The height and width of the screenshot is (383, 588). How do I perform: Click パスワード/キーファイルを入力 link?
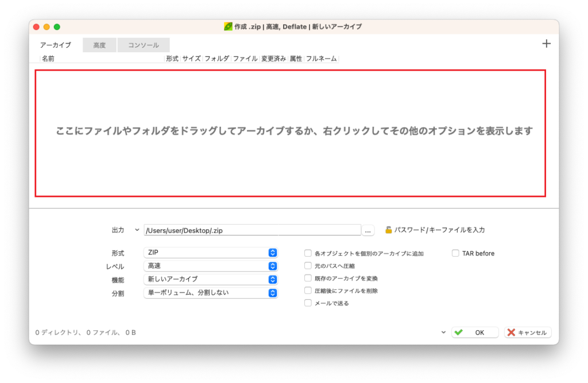coord(439,230)
